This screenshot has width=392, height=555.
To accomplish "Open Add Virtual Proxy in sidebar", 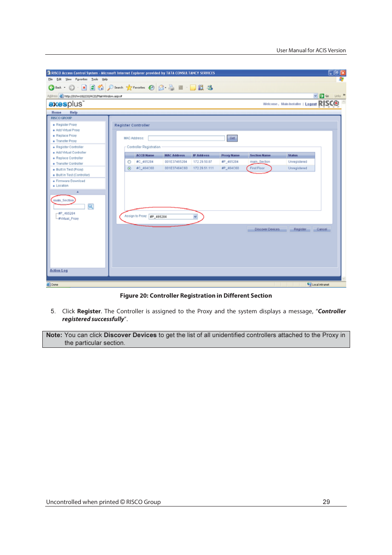I will click(x=68, y=130).
